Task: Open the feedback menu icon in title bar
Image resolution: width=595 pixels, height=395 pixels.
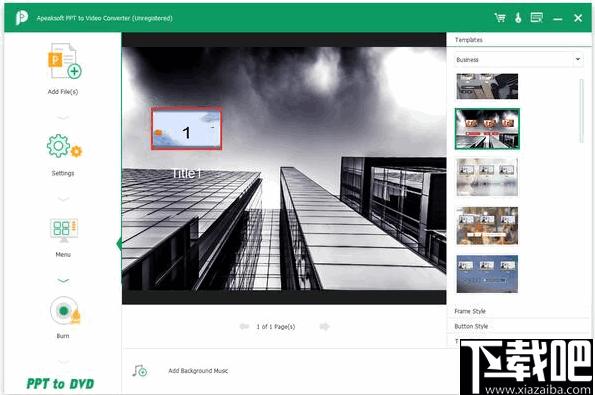Action: click(537, 17)
